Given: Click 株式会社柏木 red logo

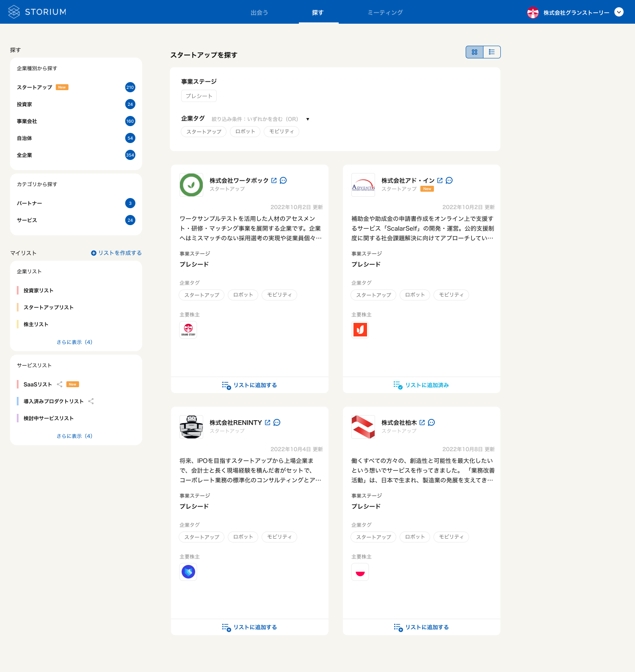Looking at the screenshot, I should (363, 427).
